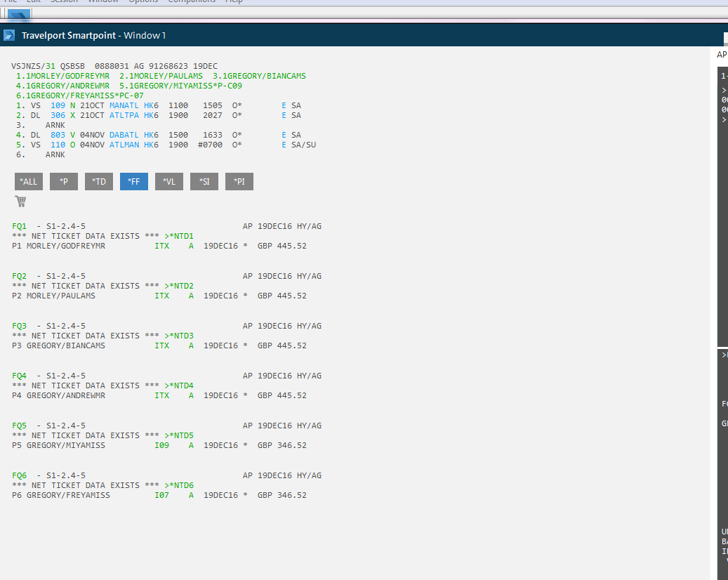The height and width of the screenshot is (580, 728).
Task: Display net ticket data >*NTD4
Action: tap(179, 385)
